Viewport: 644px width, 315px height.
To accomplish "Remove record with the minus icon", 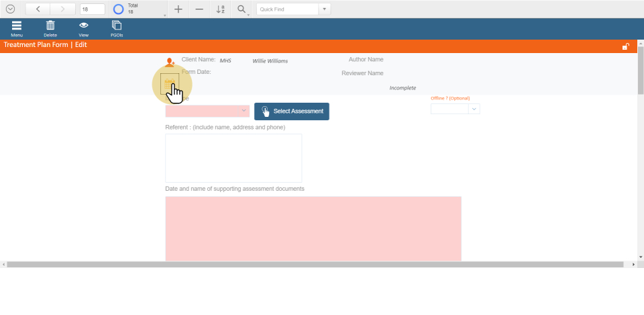I will [199, 9].
